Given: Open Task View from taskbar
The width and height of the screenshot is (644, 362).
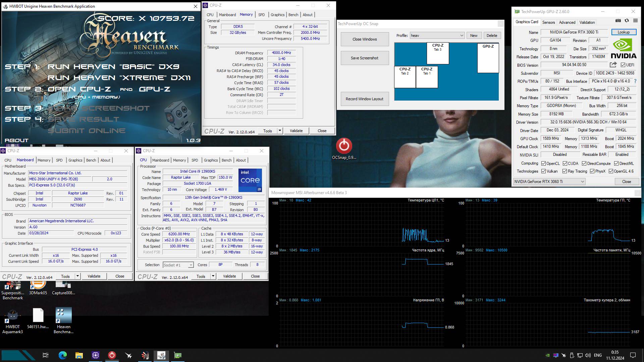Looking at the screenshot, I should 46,355.
